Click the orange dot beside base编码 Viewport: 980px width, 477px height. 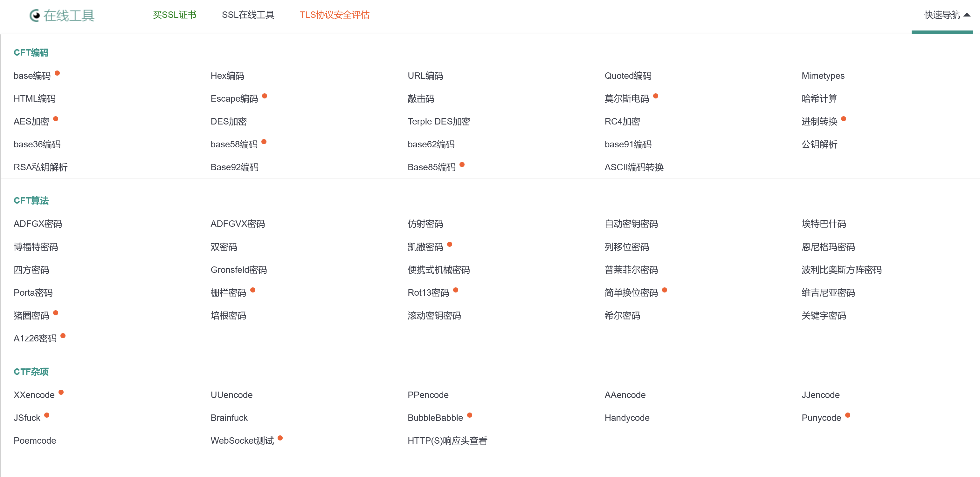[58, 73]
